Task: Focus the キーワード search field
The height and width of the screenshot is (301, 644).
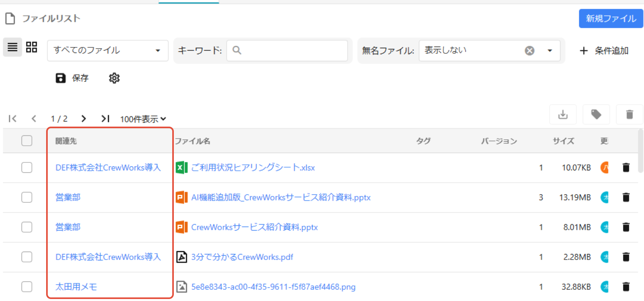Action: (x=287, y=51)
